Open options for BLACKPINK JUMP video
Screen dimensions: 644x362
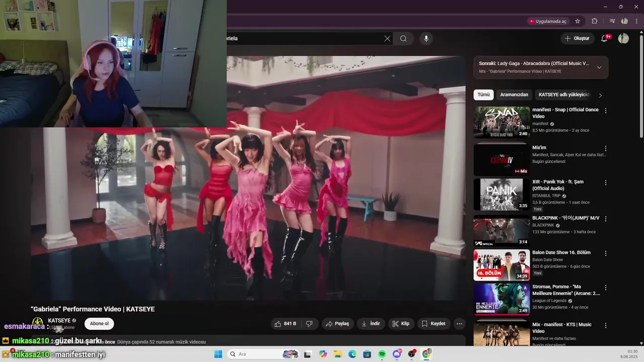tap(606, 219)
